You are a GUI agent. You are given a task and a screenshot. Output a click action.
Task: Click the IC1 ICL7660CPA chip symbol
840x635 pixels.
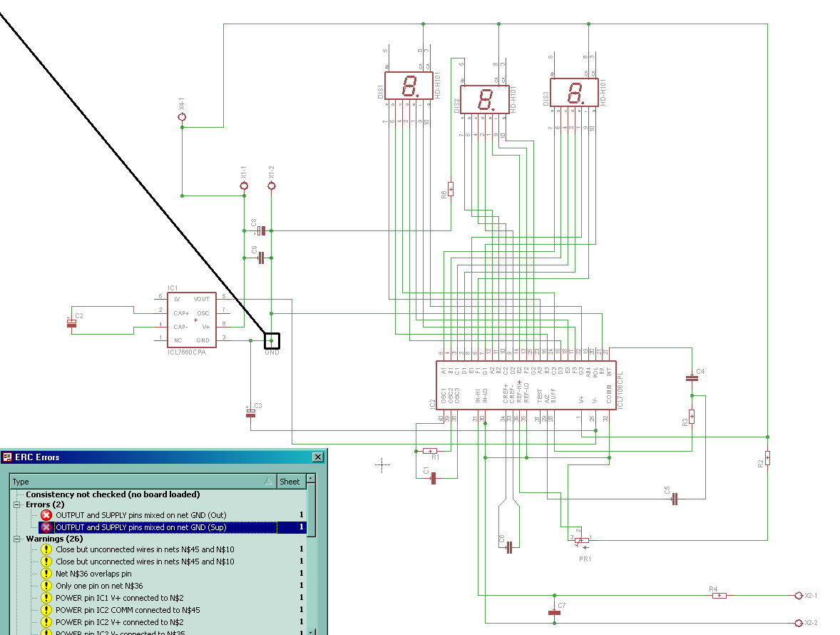pos(192,320)
